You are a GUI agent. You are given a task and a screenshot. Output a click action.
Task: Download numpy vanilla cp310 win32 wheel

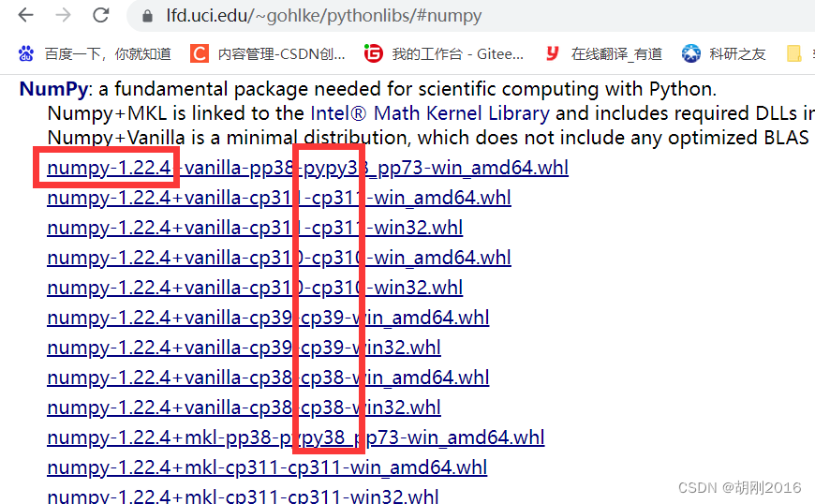click(x=255, y=288)
